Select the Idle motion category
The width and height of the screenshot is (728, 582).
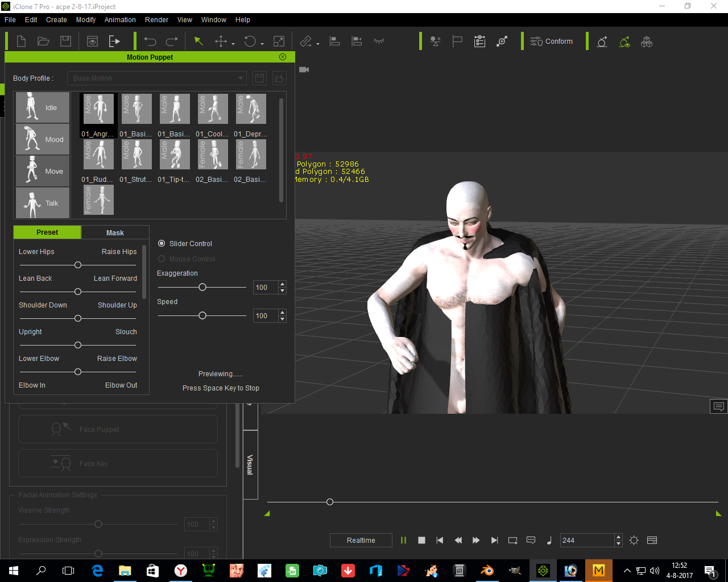pos(43,107)
